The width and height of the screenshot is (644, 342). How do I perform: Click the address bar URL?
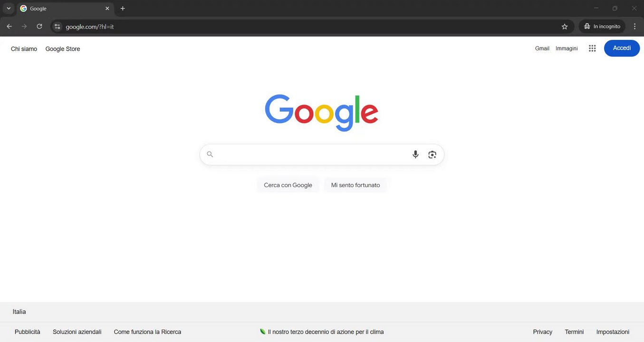[90, 27]
